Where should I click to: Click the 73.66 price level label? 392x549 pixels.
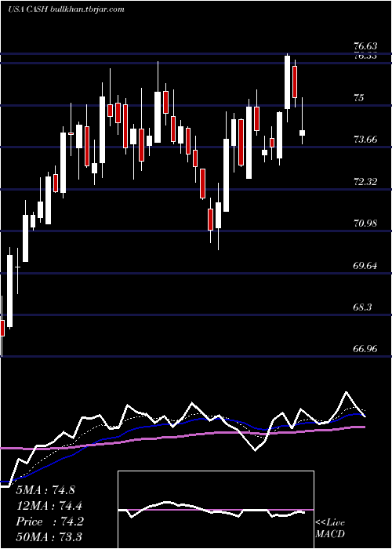(x=365, y=140)
